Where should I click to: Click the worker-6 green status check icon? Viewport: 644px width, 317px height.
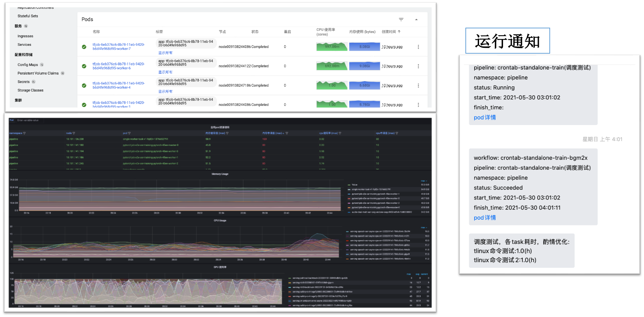pos(84,66)
